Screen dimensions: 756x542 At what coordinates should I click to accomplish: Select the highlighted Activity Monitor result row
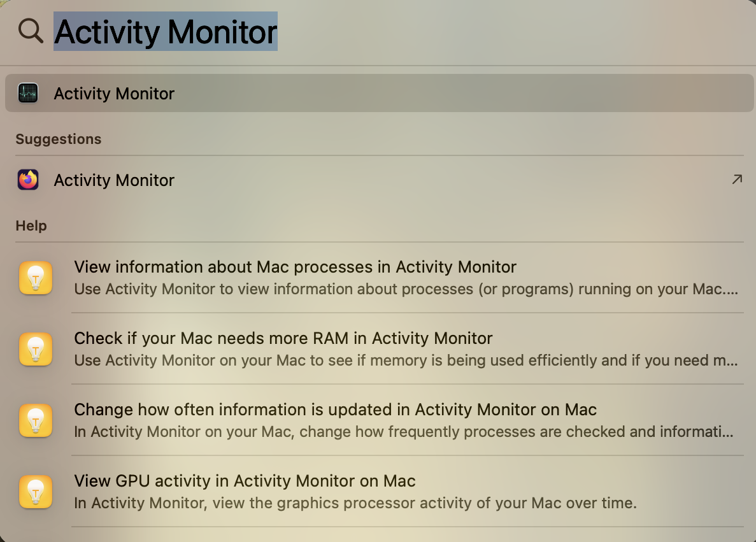378,93
